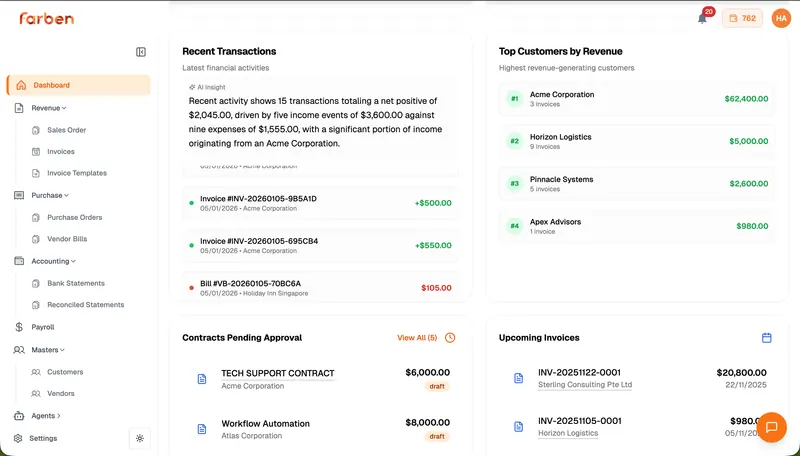Open Horizon Logistics link under upcoming invoices
The width and height of the screenshot is (800, 456).
[568, 433]
